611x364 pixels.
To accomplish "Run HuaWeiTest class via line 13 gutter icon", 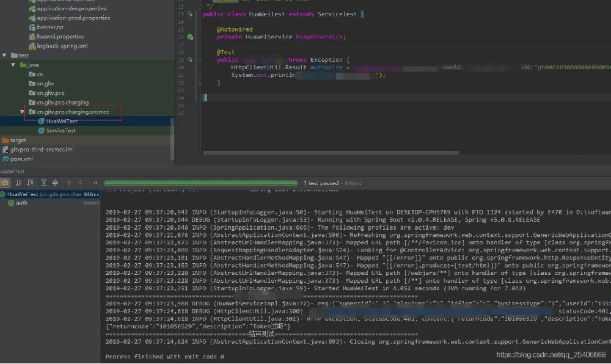I will [190, 14].
